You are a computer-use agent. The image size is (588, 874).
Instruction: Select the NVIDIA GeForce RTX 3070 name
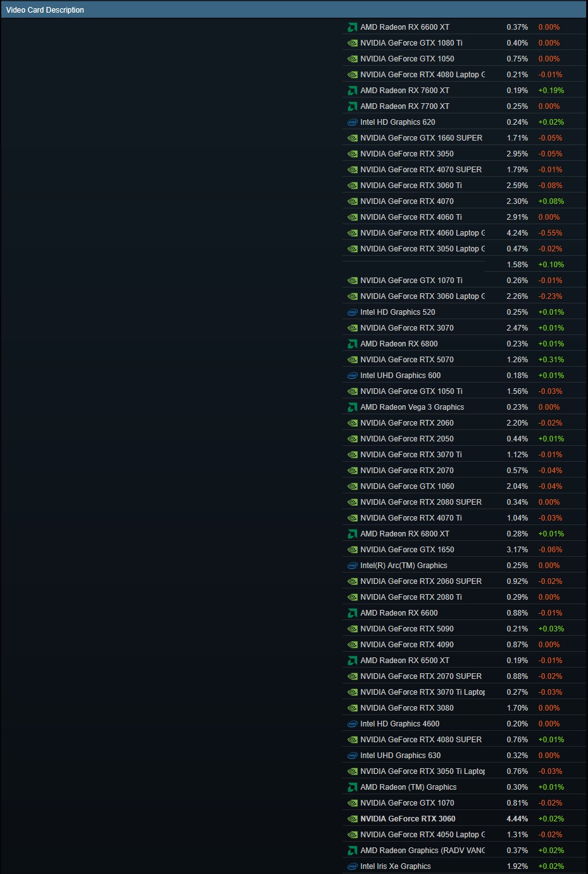click(407, 328)
